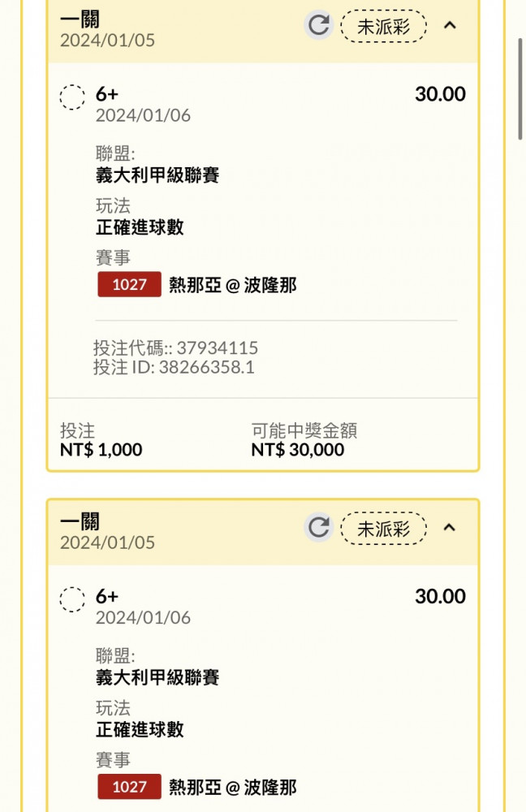Toggle dashed circle beside second 6+ selection
This screenshot has width=526, height=812.
click(72, 599)
